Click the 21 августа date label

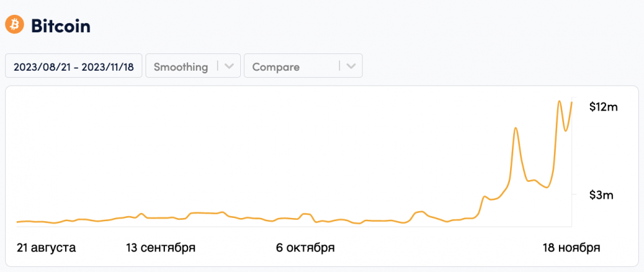46,248
